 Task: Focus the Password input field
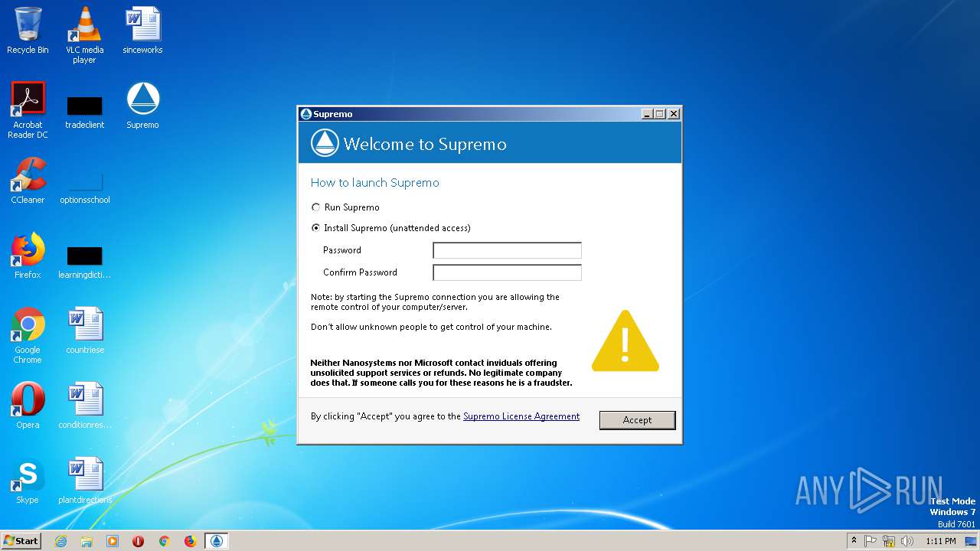pos(507,250)
